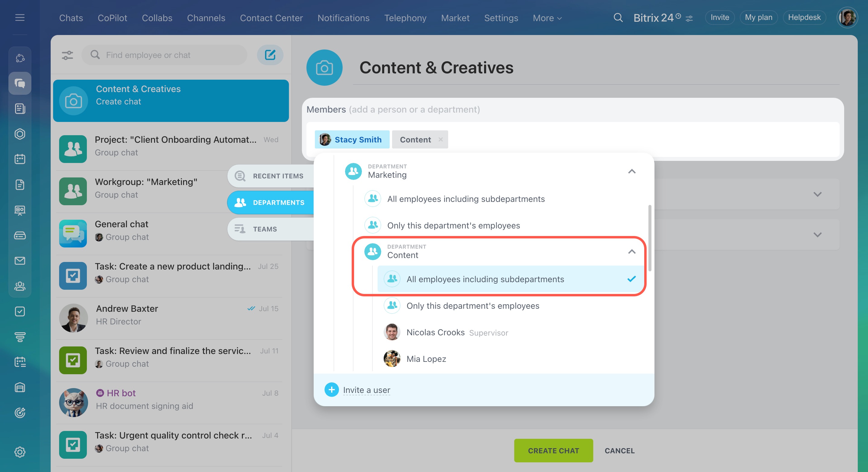Switch to Teams tab

(271, 229)
